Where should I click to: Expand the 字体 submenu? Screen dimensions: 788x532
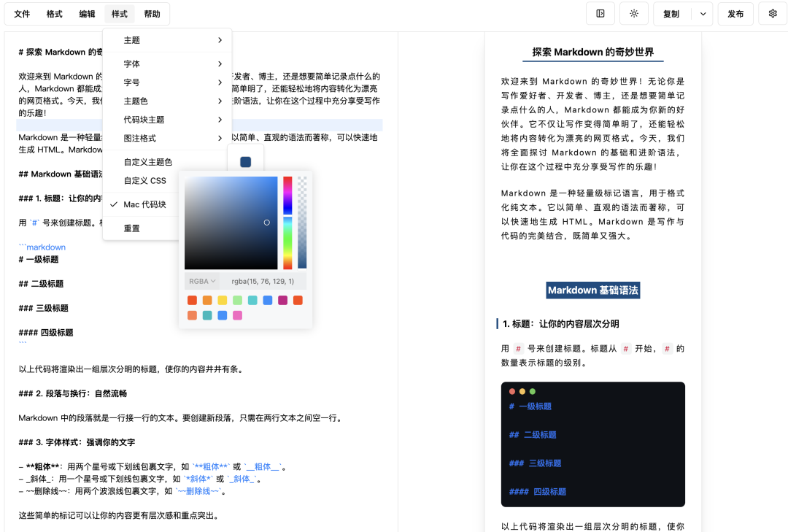pyautogui.click(x=168, y=63)
